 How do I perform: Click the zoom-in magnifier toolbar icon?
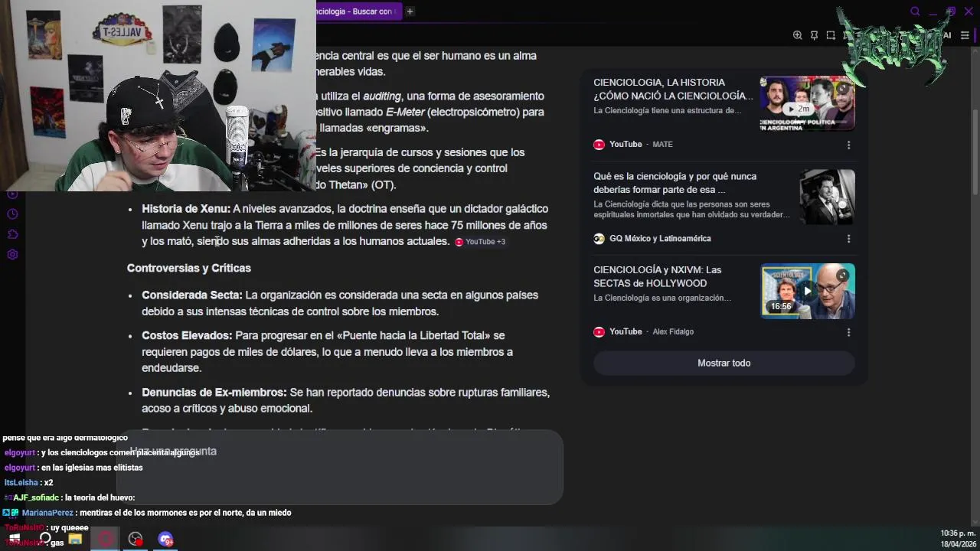tap(797, 35)
